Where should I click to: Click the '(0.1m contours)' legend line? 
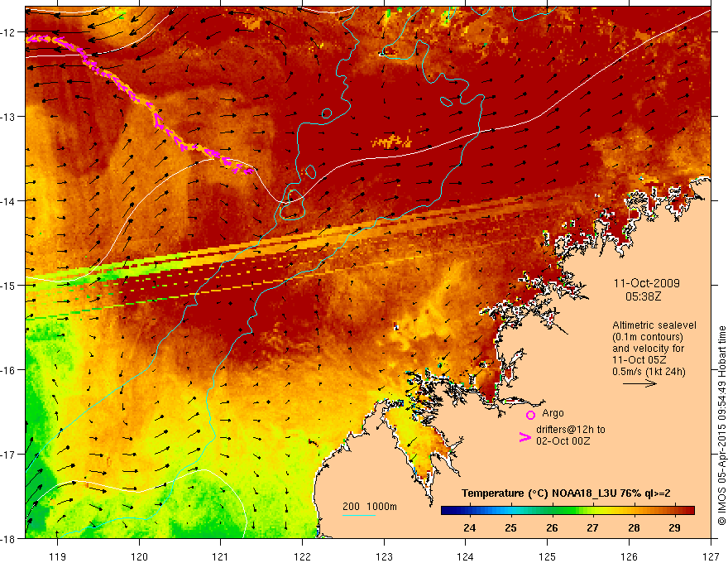(x=647, y=337)
